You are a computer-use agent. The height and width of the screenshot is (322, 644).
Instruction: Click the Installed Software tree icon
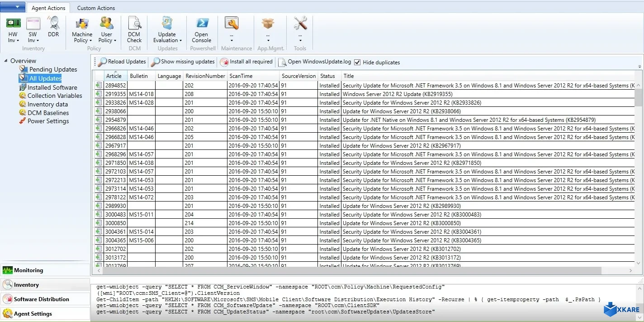click(x=23, y=87)
